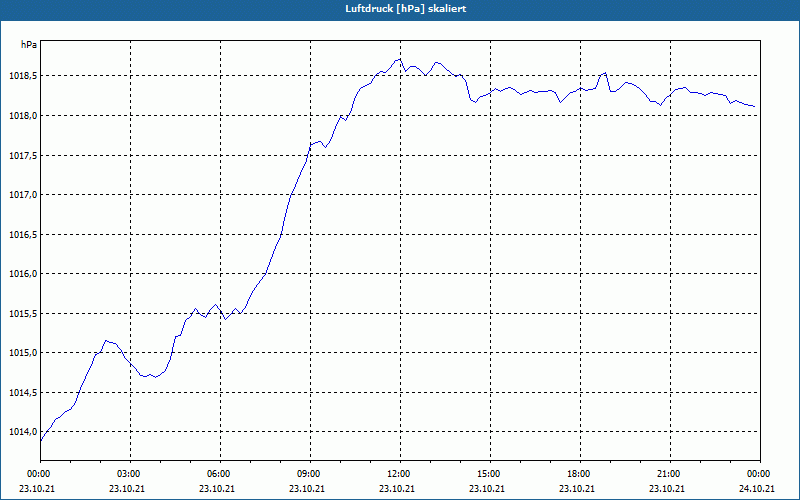Click the 12:00 time label
The width and height of the screenshot is (800, 500).
click(x=400, y=474)
